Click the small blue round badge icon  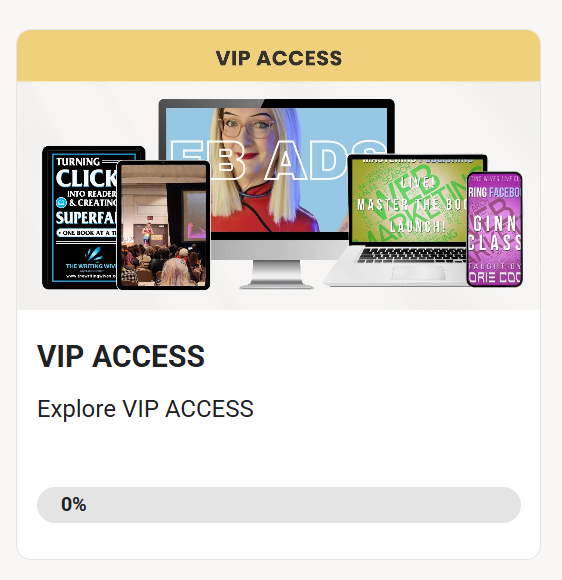(61, 202)
